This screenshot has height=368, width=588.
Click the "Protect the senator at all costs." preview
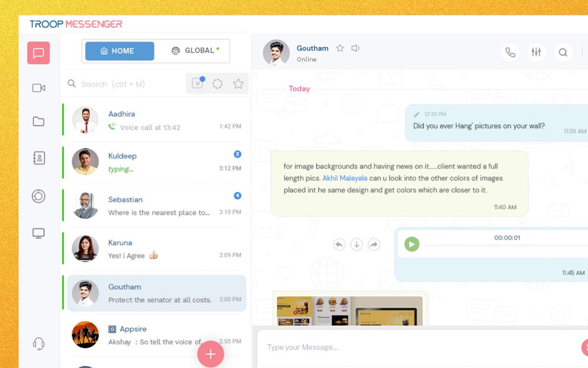point(160,300)
